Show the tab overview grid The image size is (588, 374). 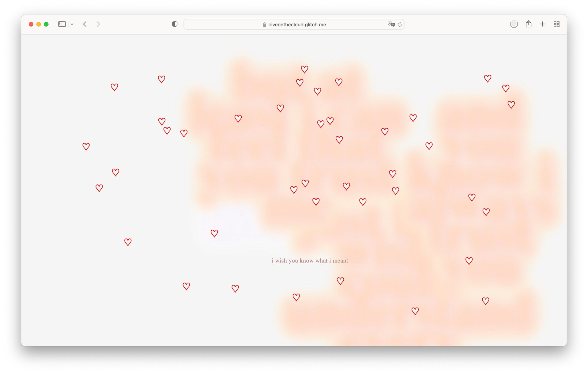click(556, 24)
